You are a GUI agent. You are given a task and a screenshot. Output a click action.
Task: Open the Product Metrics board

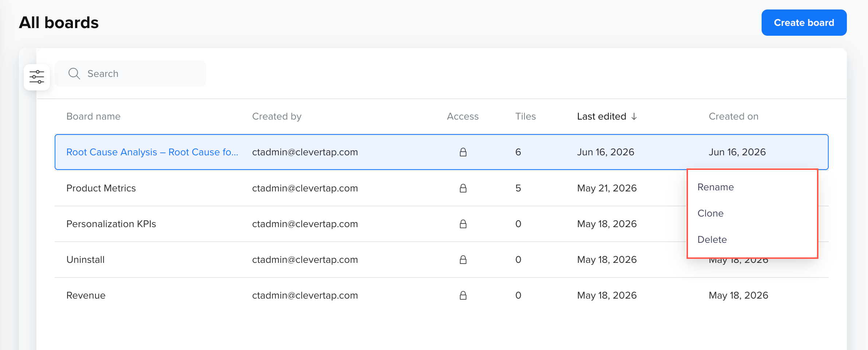[101, 188]
